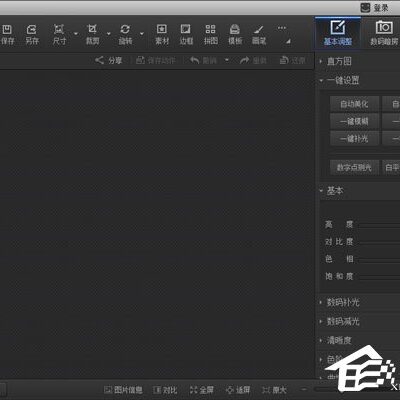400x400 pixels.
Task: Open the 旋转 dropdown arrow
Action: point(142,34)
